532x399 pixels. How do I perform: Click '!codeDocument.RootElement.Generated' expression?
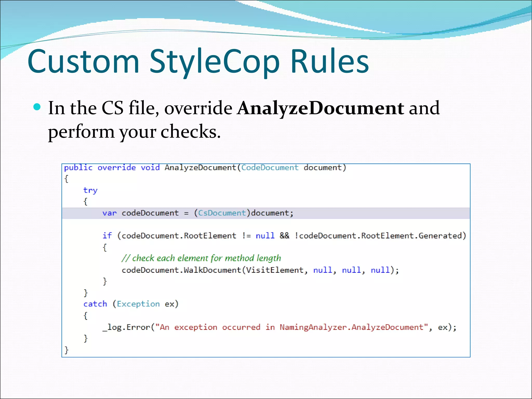[378, 236]
